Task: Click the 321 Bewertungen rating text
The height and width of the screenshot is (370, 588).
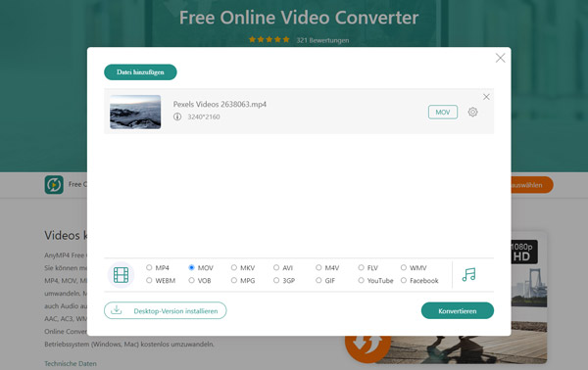Action: pyautogui.click(x=322, y=40)
